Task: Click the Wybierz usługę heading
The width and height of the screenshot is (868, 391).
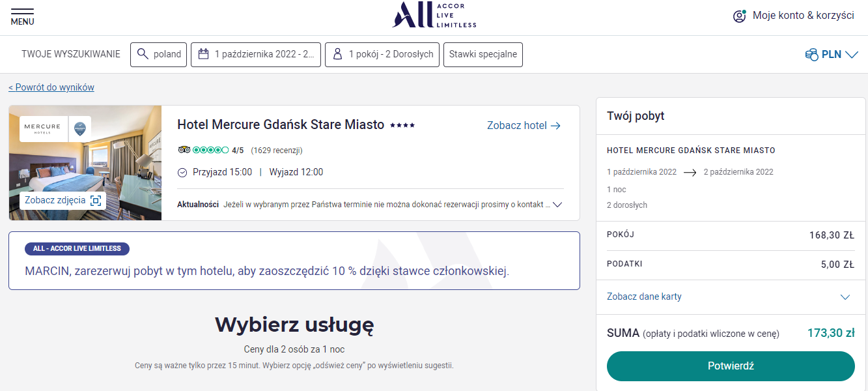Action: coord(294,325)
